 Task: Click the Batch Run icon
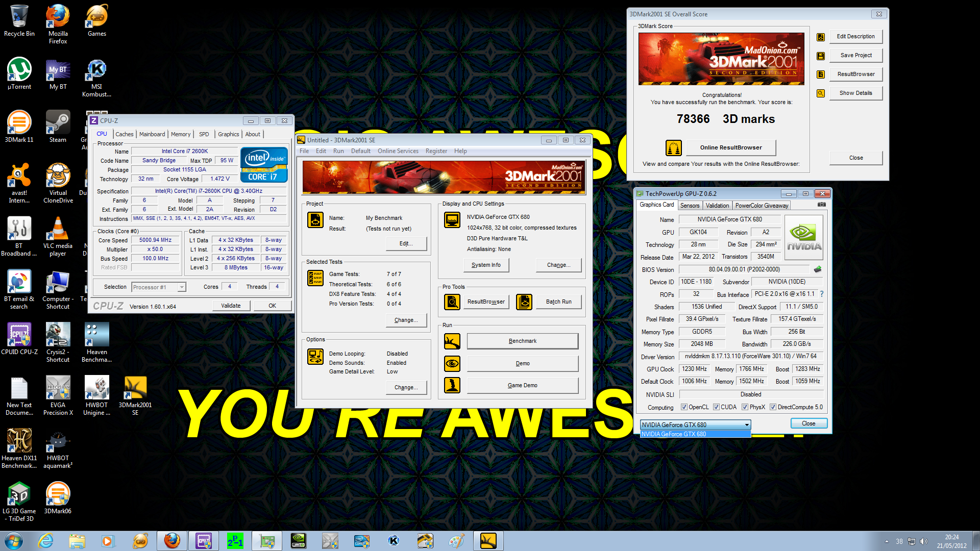[x=524, y=302]
